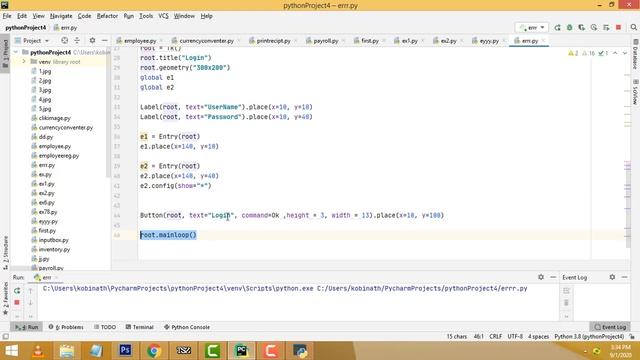The image size is (640, 360).
Task: Select inventory.py in project tree
Action: point(54,249)
